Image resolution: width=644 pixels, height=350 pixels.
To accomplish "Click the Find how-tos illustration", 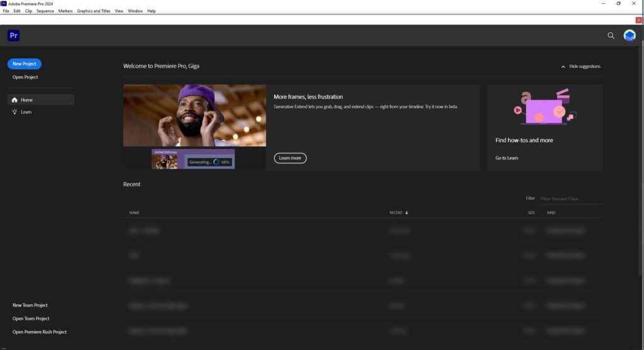I will coord(545,107).
